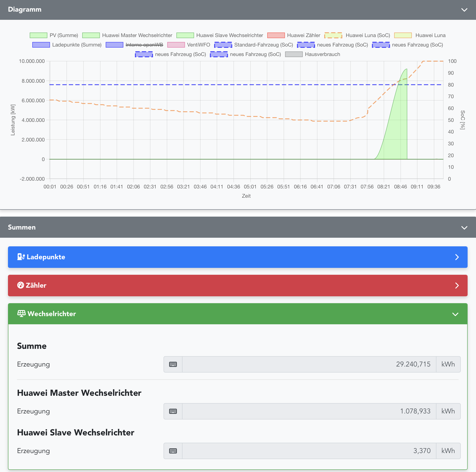476x472 pixels.
Task: Click the solar panel icon beside Wechselrichter
Action: (x=22, y=314)
